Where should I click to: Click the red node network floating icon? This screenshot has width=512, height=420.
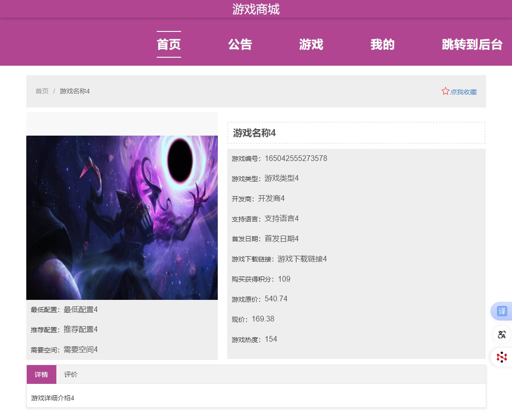(x=501, y=357)
